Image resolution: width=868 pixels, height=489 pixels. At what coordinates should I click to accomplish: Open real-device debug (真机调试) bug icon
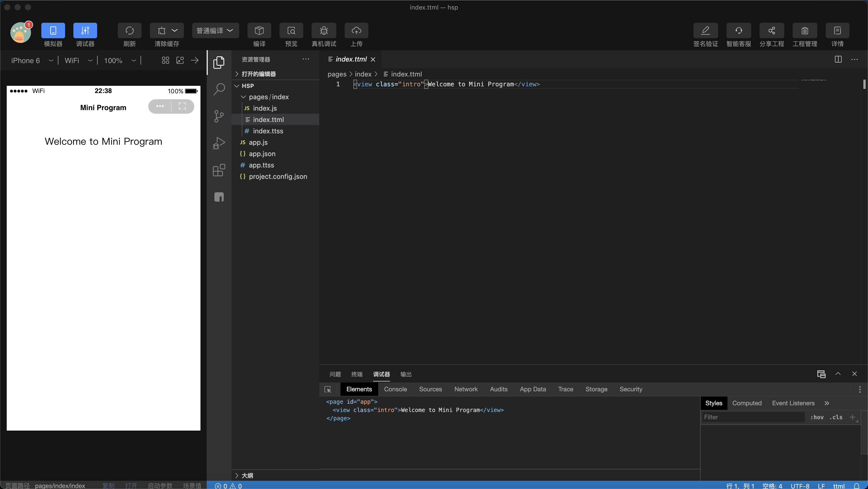pos(323,31)
